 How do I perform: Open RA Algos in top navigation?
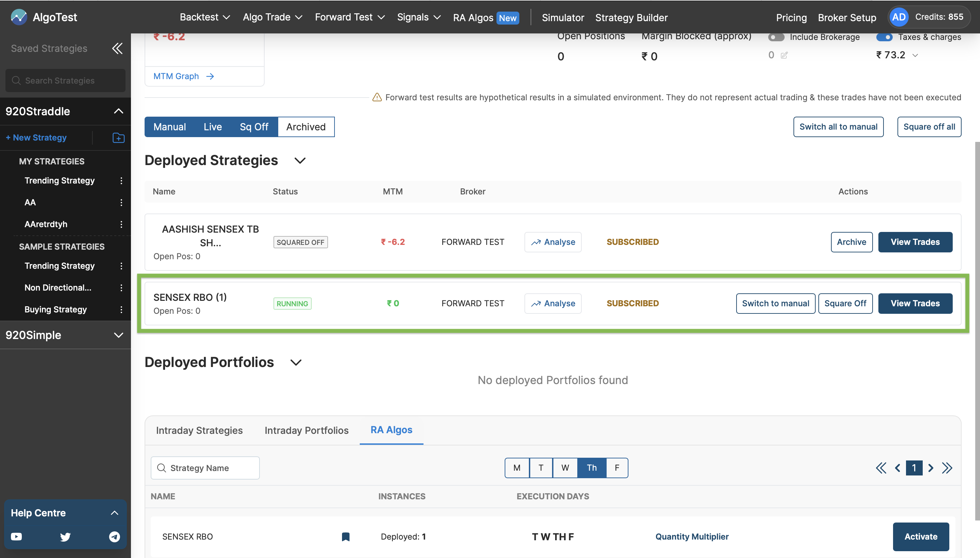coord(486,18)
